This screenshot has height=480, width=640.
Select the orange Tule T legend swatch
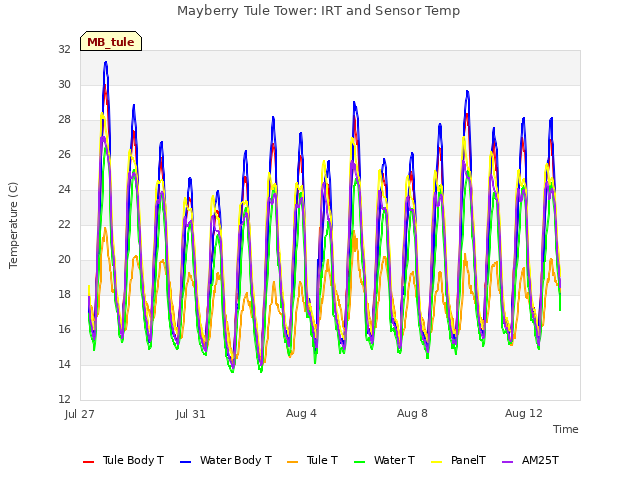coord(292,462)
